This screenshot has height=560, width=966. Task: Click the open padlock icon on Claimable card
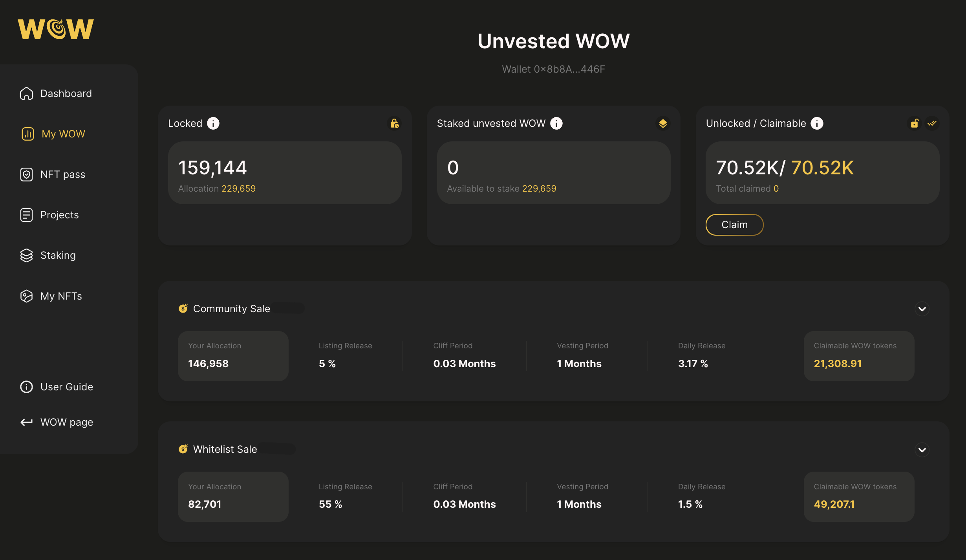915,123
